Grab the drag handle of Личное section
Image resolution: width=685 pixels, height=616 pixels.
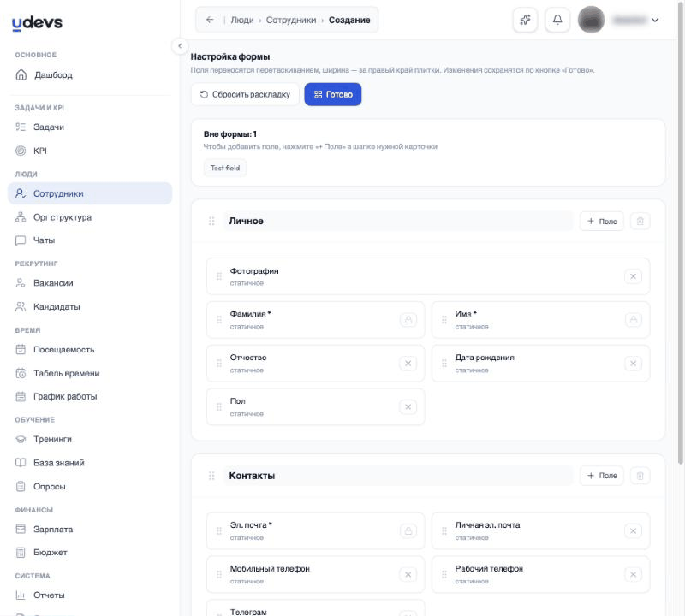point(211,222)
